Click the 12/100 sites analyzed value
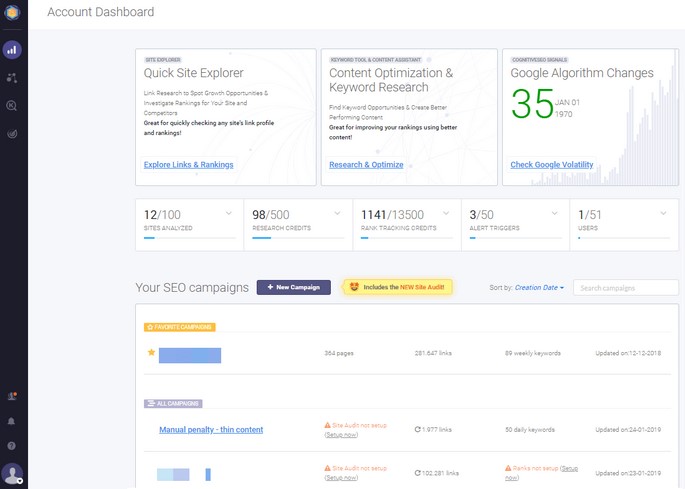 click(162, 215)
